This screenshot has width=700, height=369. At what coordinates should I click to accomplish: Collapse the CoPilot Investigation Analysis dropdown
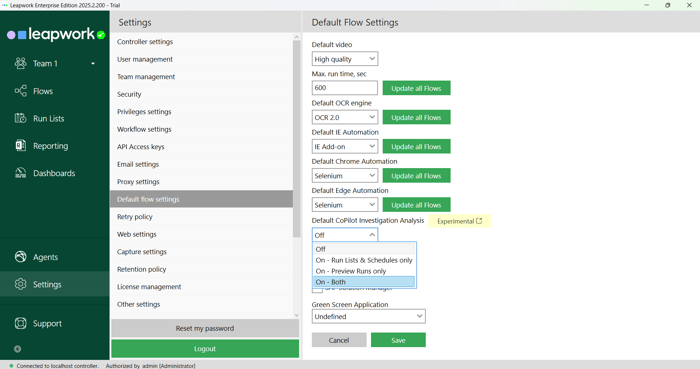click(345, 235)
